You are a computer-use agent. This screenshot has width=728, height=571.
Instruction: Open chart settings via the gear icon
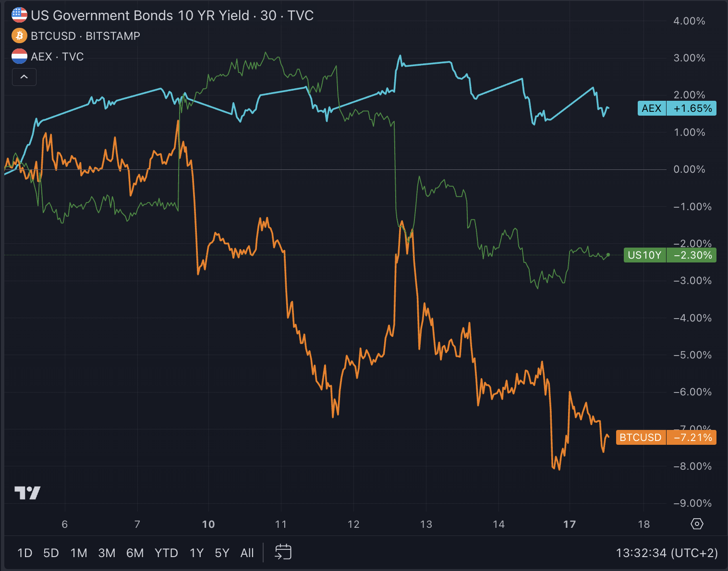(x=697, y=524)
